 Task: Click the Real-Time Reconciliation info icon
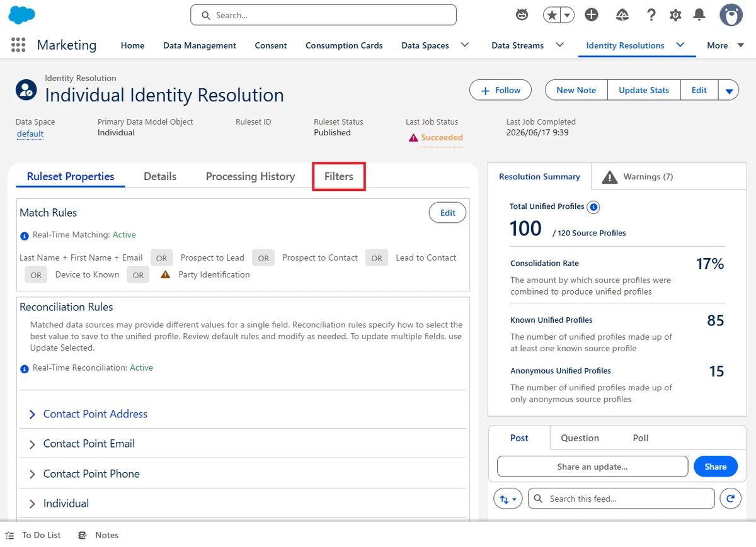pos(25,369)
